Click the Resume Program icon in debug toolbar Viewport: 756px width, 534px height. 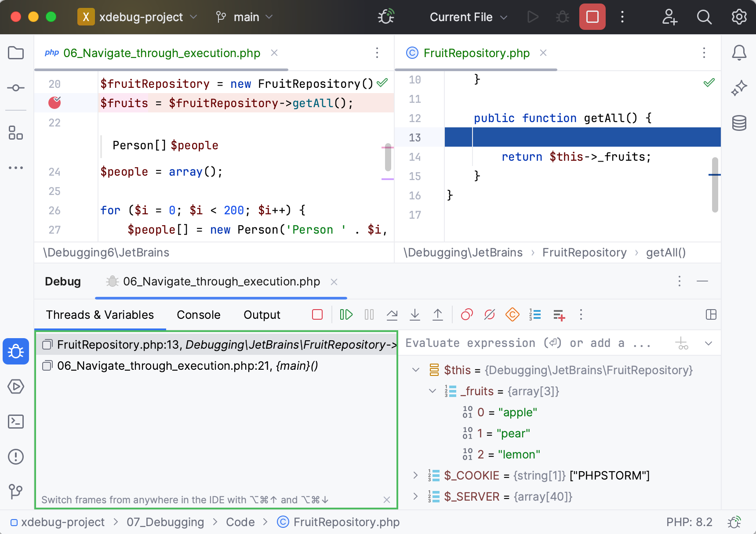coord(346,314)
